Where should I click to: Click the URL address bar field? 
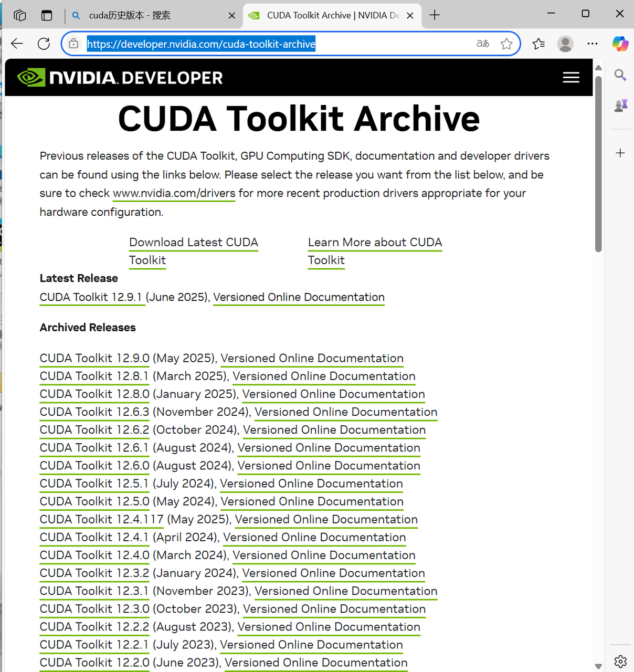click(x=278, y=44)
